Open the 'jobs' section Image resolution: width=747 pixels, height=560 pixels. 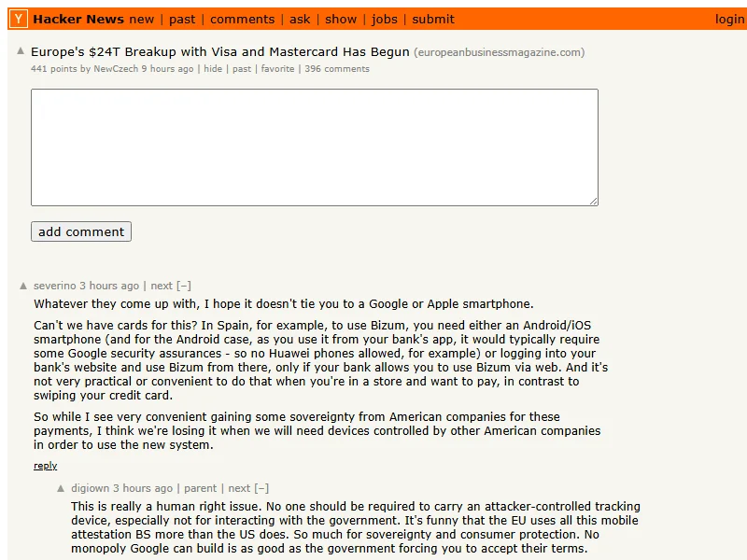tap(384, 19)
